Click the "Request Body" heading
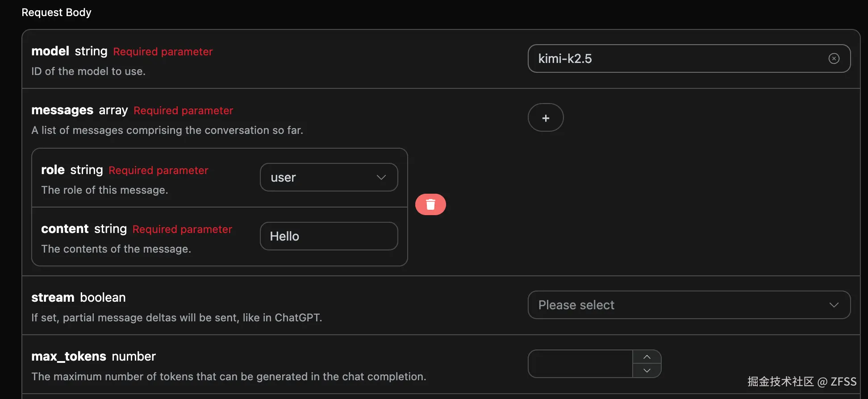This screenshot has height=399, width=868. pyautogui.click(x=56, y=12)
